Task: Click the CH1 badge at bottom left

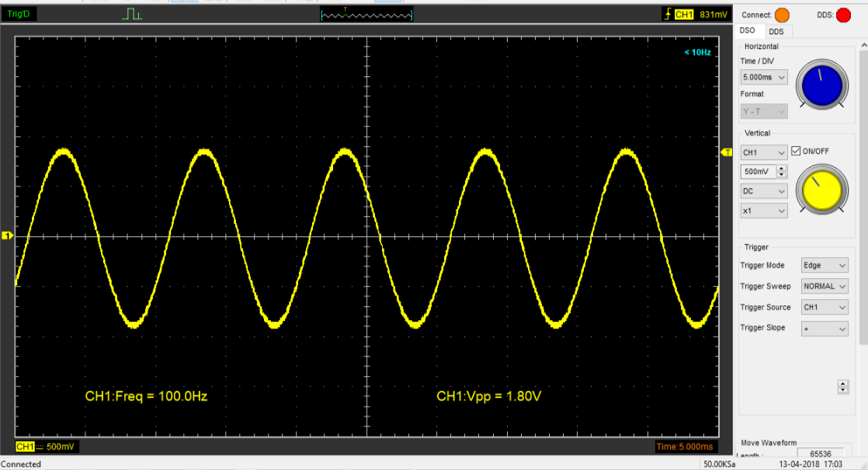Action: click(25, 446)
